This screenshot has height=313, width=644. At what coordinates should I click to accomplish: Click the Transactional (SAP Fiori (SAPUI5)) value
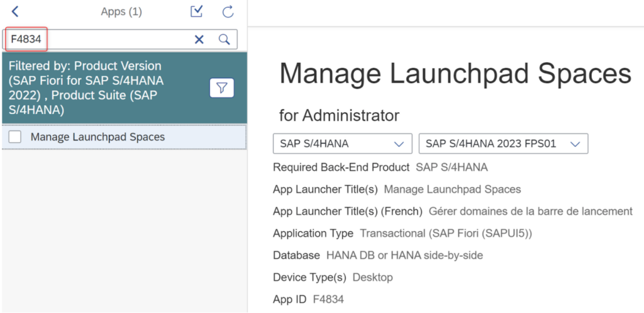point(446,234)
